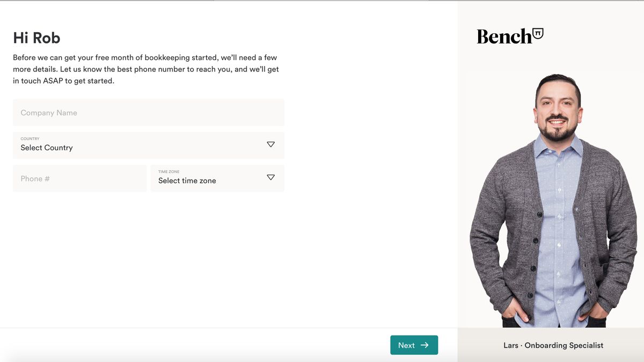Screen dimensions: 644x362
Task: Click the Company Name input field
Action: click(148, 113)
